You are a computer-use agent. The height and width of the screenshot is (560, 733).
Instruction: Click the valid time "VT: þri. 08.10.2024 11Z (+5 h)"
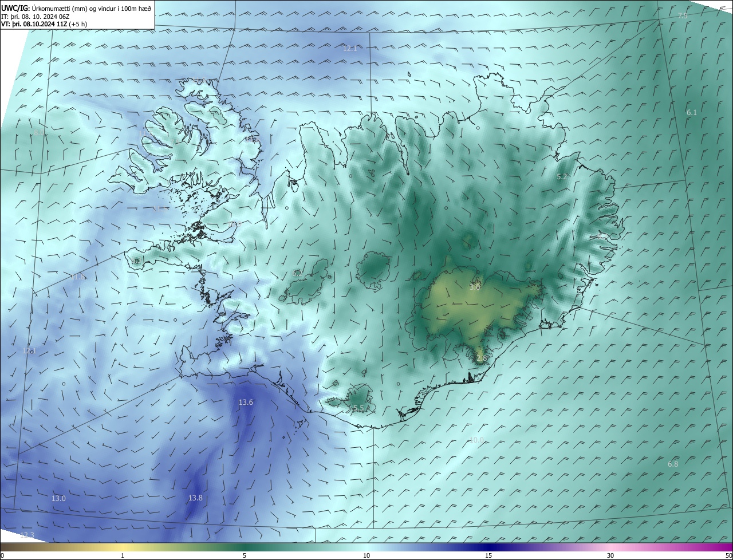pyautogui.click(x=44, y=24)
